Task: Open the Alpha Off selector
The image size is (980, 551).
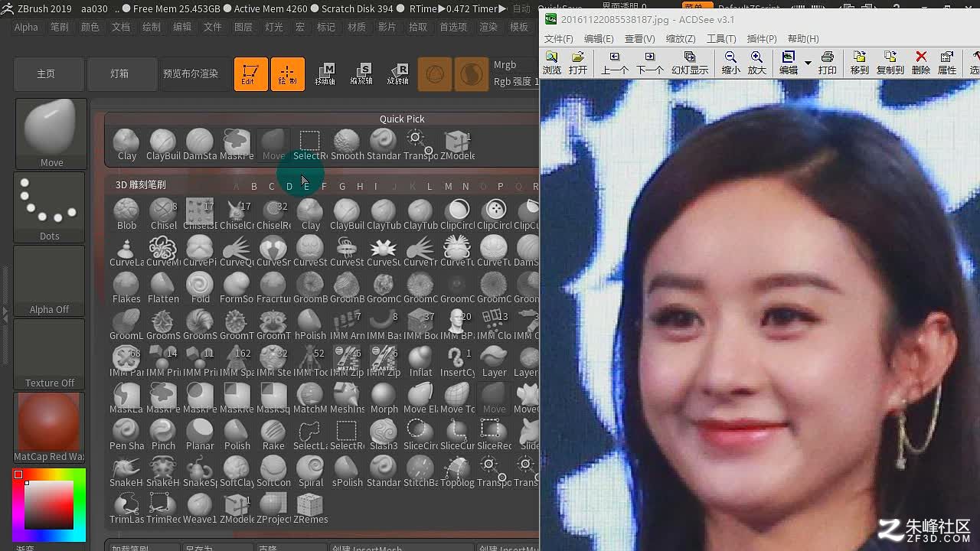Action: point(50,280)
